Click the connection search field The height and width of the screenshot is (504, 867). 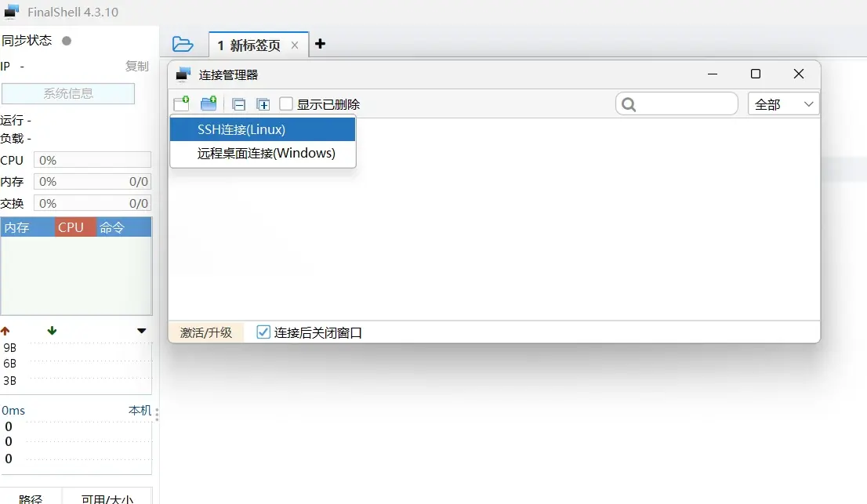pyautogui.click(x=677, y=104)
